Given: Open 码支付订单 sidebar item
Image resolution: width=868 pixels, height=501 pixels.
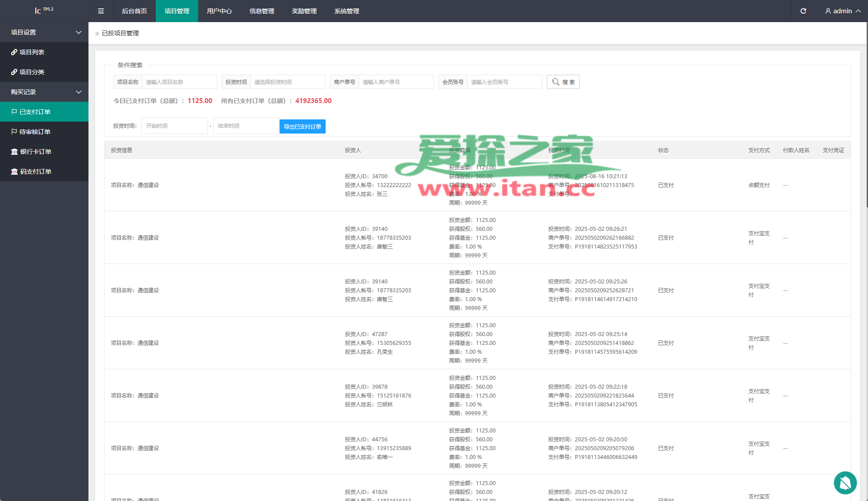Looking at the screenshot, I should (x=44, y=172).
